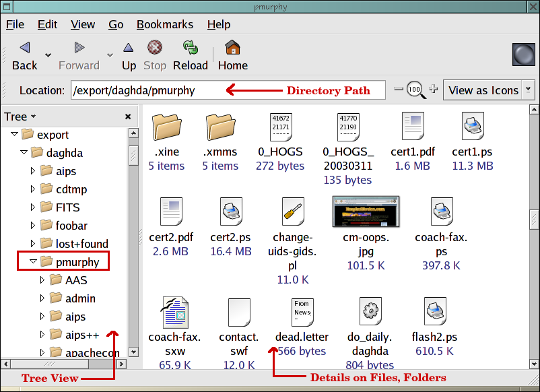Go Up one directory level

pos(129,48)
